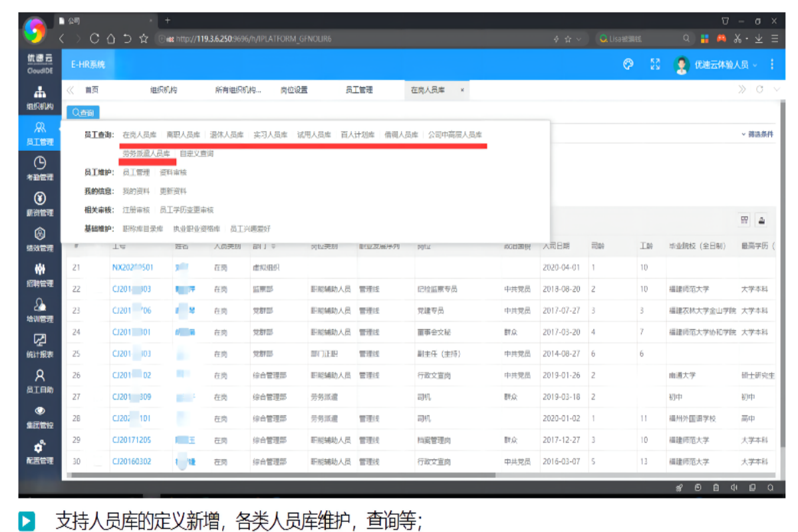Open 统计报表 chart icon in sidebar
This screenshot has height=532, width=798.
pos(40,344)
